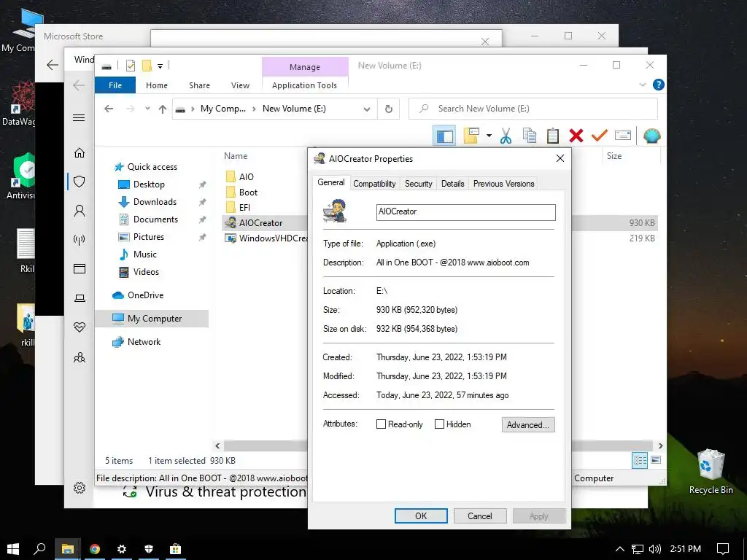Click the Refresh button in address bar
Viewport: 747px width, 560px height.
click(389, 109)
